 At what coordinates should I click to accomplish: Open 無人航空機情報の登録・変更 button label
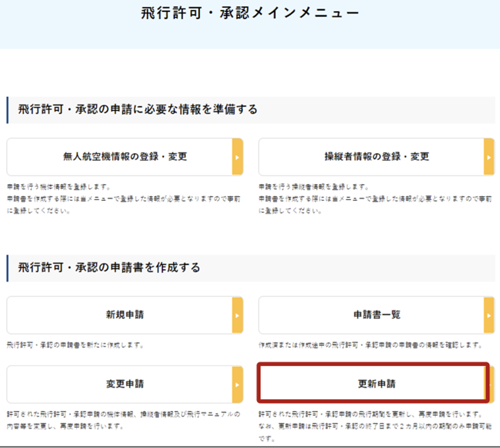(125, 157)
